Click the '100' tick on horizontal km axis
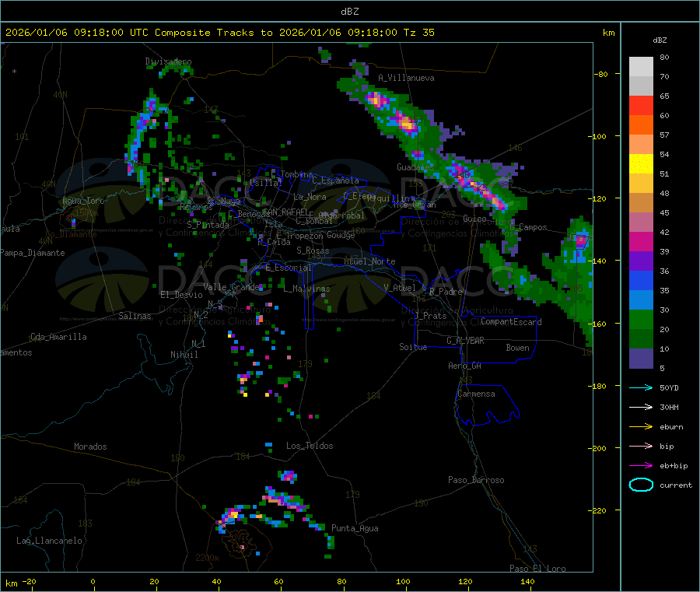This screenshot has width=700, height=592. point(403,581)
